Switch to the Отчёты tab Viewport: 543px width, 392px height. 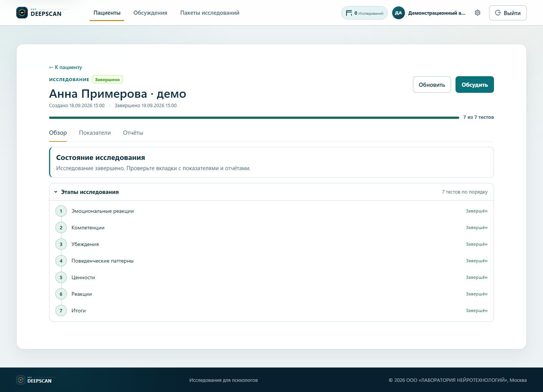(133, 133)
